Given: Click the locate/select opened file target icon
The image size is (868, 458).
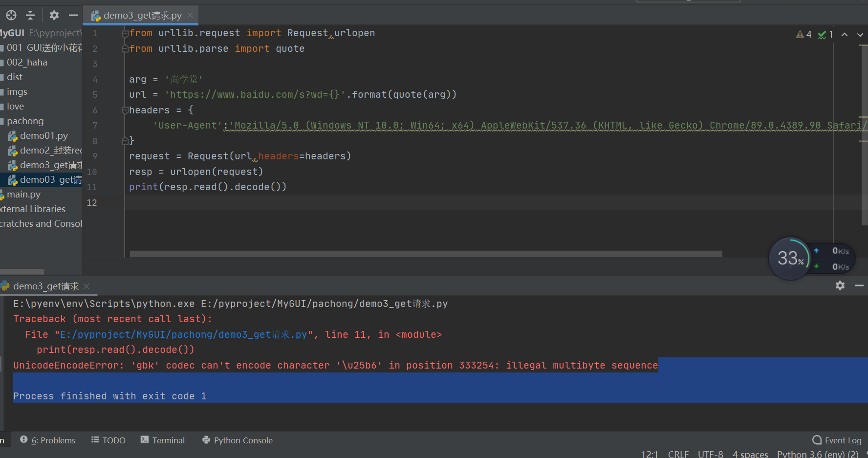Looking at the screenshot, I should (11, 15).
